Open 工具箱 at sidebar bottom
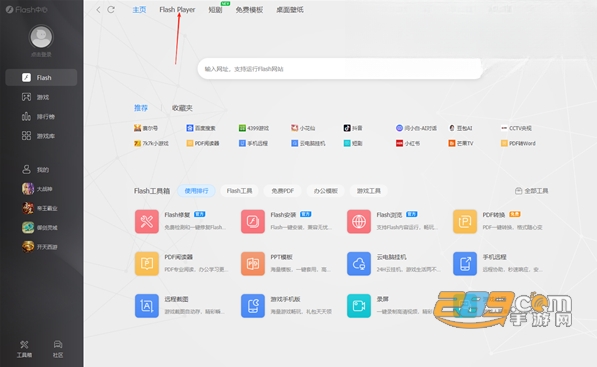Viewport: 597px width, 367px height. (x=24, y=349)
